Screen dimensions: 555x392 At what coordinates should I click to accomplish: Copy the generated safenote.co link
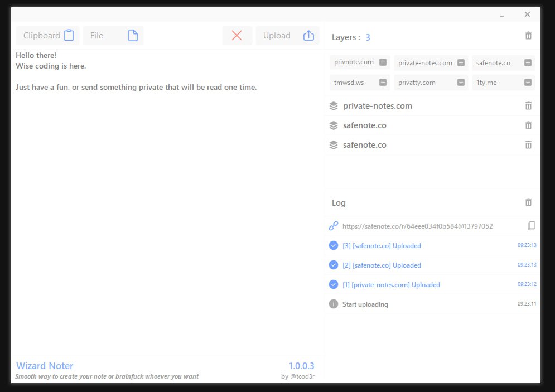(532, 226)
